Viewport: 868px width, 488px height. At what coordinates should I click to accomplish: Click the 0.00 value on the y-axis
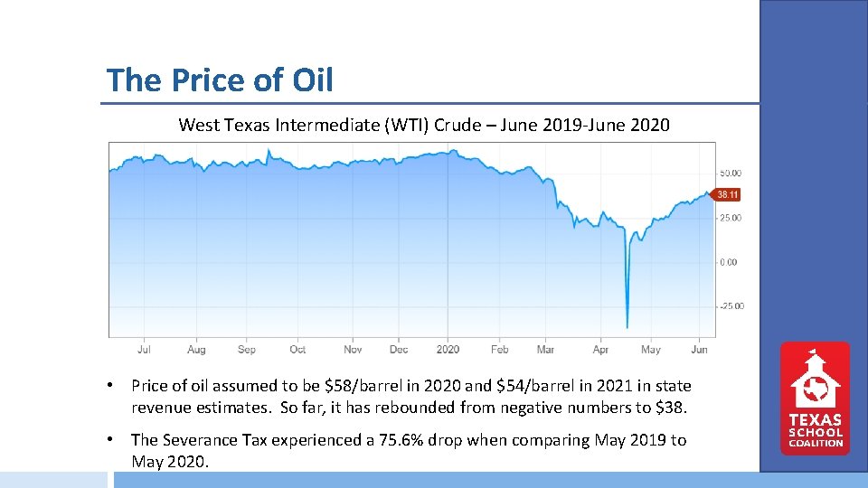pyautogui.click(x=729, y=262)
